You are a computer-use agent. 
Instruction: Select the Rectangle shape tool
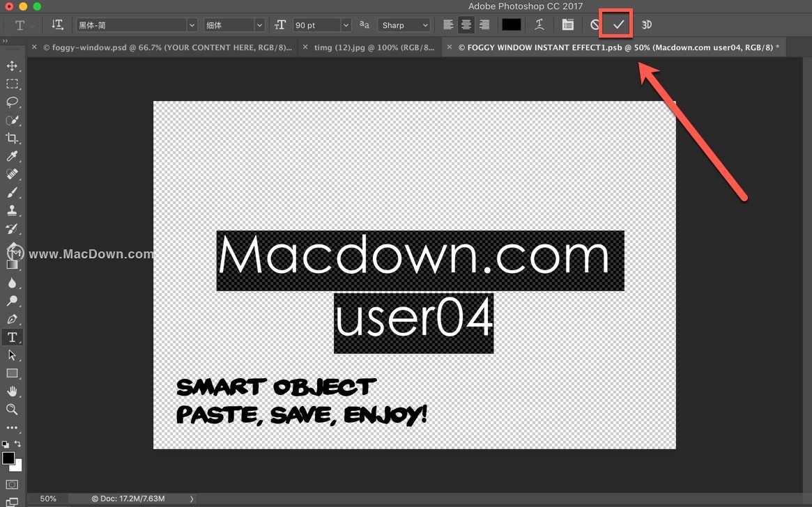click(12, 373)
